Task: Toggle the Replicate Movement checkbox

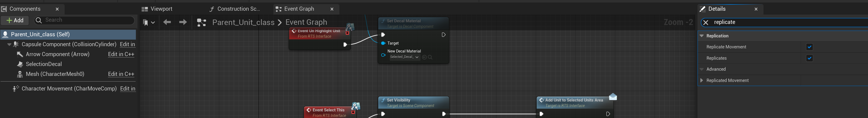Action: pos(809,47)
